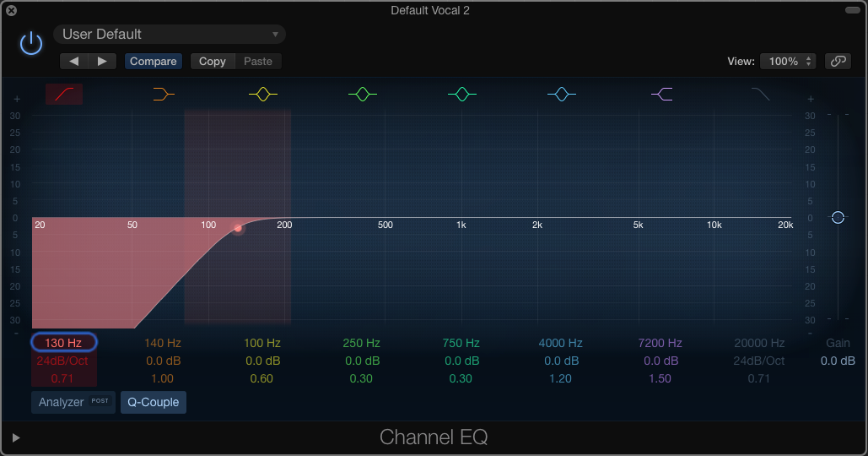
Task: Click the top-right window pill button
Action: (853, 10)
